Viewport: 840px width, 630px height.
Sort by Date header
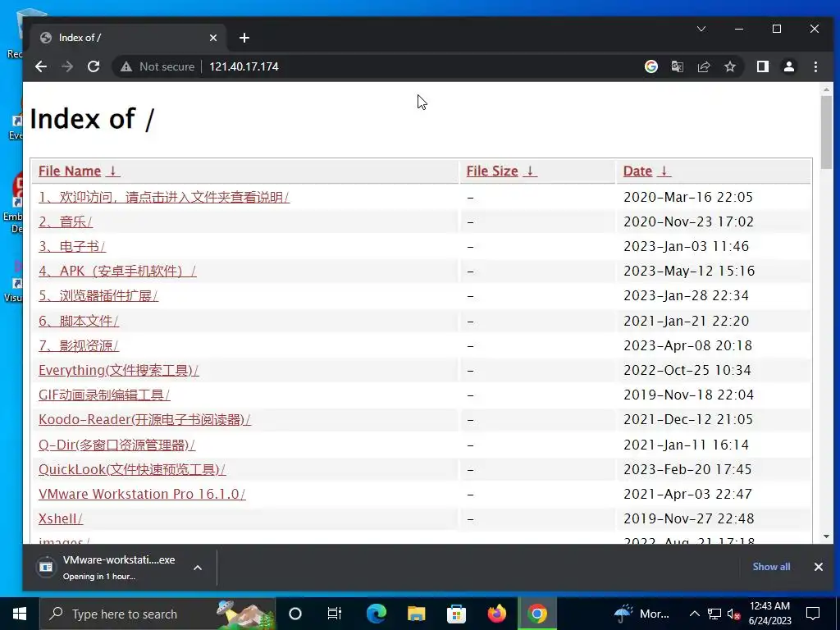point(637,171)
